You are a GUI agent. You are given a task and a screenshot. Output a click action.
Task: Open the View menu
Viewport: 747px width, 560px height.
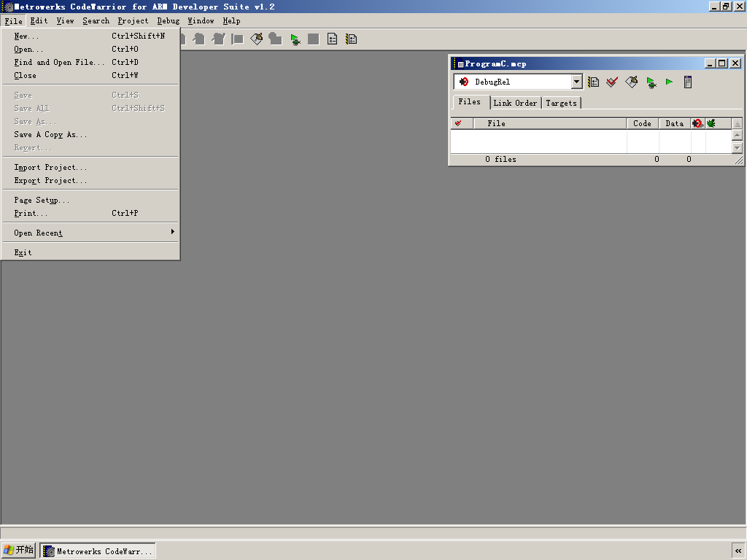click(65, 21)
